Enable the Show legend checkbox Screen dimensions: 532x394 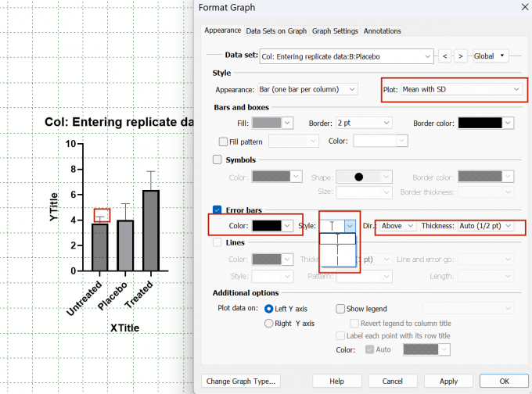coord(340,309)
